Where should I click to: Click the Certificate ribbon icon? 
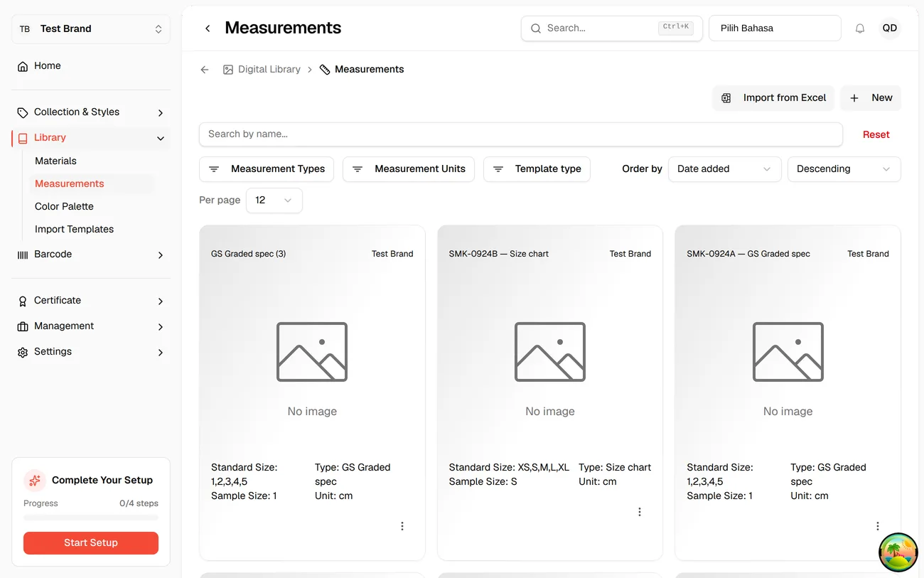(x=23, y=301)
